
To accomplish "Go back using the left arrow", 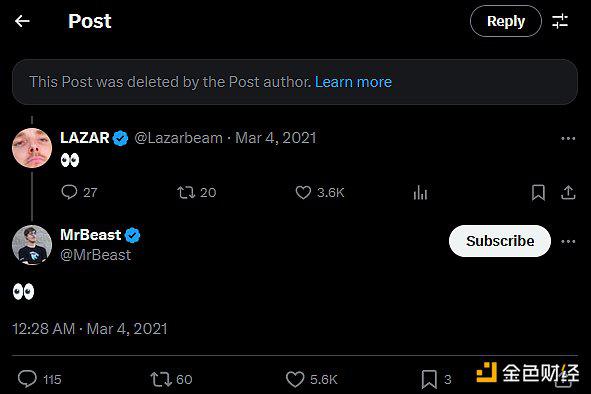I will pyautogui.click(x=22, y=21).
